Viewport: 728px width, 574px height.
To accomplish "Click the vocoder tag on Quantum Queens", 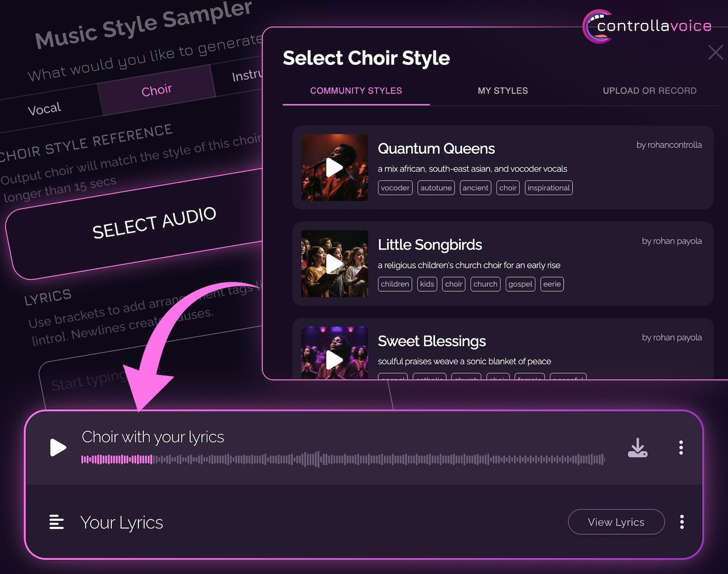I will [395, 188].
